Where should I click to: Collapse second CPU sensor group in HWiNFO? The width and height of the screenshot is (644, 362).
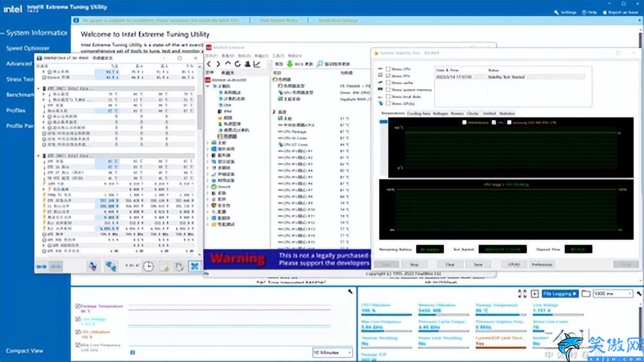tap(39, 156)
